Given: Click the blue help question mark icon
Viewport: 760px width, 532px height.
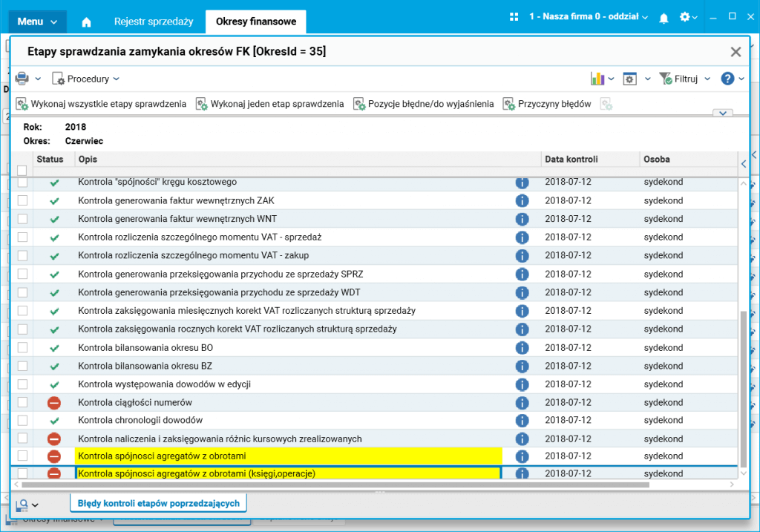Looking at the screenshot, I should click(727, 79).
